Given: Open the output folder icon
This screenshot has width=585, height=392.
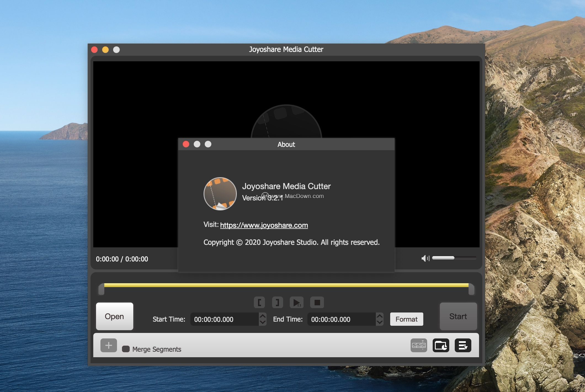Looking at the screenshot, I should pyautogui.click(x=441, y=345).
